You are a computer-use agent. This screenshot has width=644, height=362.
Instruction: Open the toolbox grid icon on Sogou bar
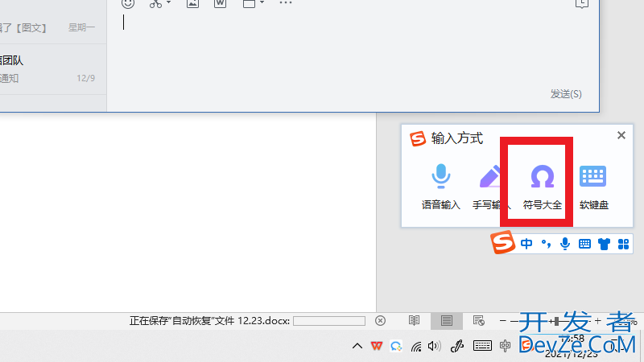point(623,245)
